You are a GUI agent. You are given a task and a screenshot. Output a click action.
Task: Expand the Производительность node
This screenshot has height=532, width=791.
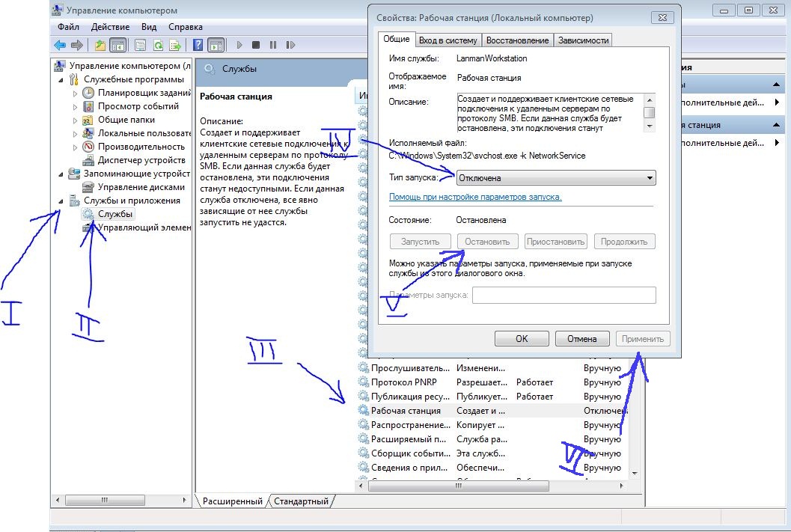(x=75, y=147)
